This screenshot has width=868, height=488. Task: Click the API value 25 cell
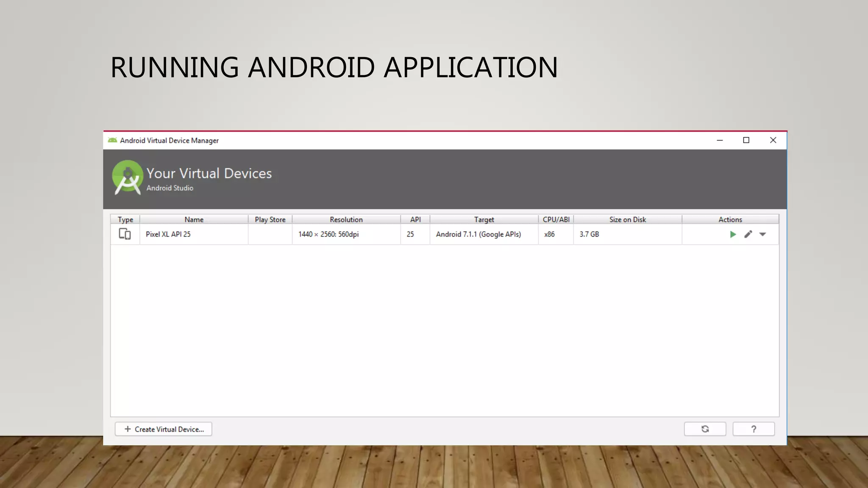click(x=415, y=234)
